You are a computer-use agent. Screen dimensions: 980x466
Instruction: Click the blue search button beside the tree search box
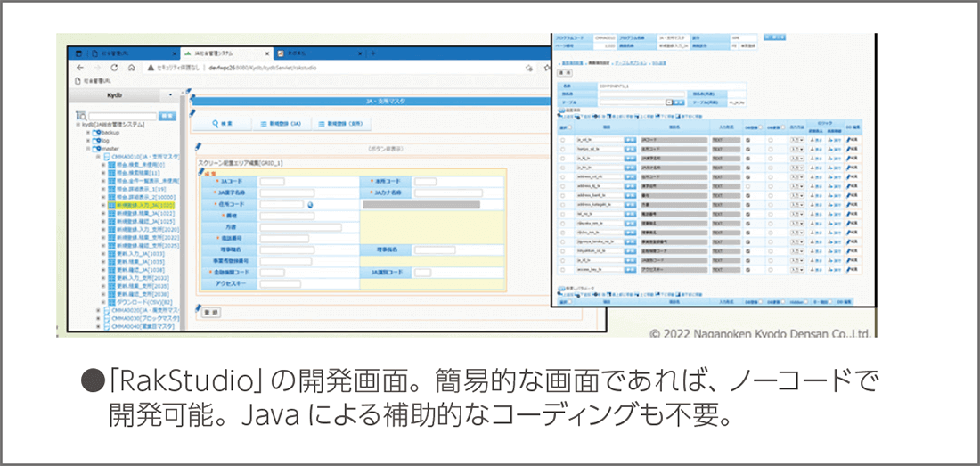tap(167, 116)
